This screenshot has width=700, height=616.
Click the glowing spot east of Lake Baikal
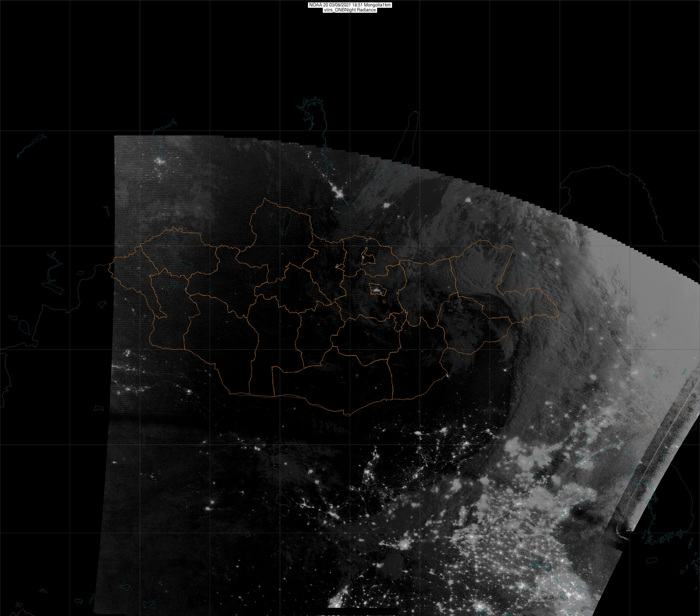click(387, 206)
